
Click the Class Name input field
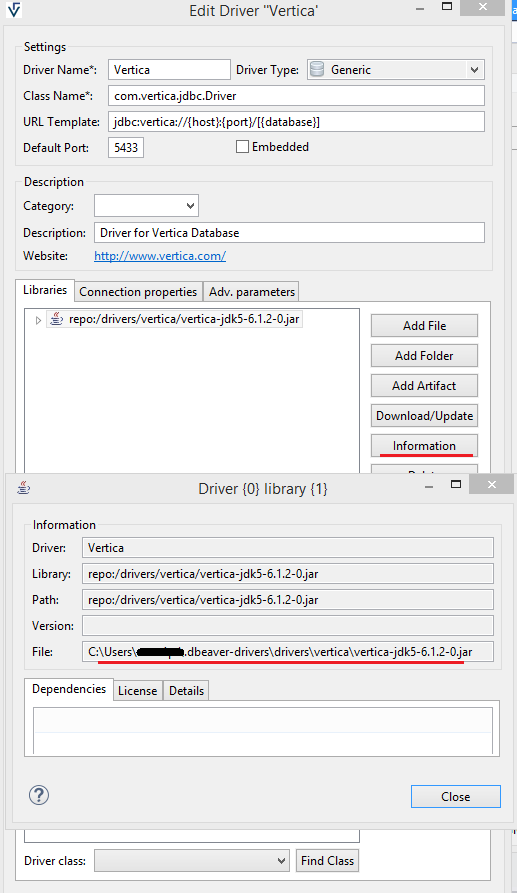pyautogui.click(x=296, y=96)
